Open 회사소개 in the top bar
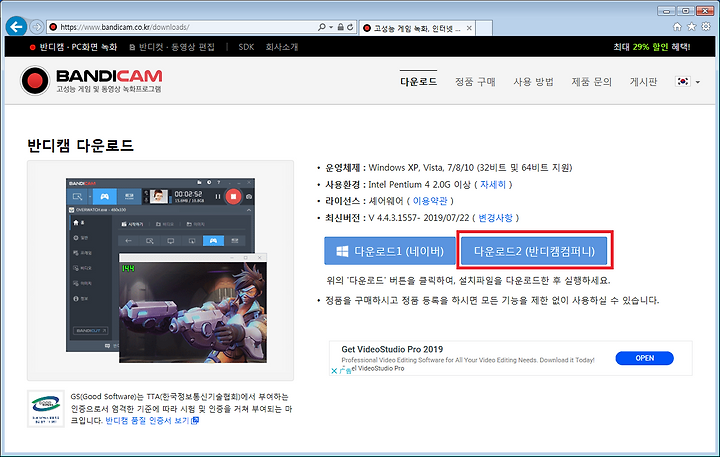The image size is (720, 457). (282, 47)
